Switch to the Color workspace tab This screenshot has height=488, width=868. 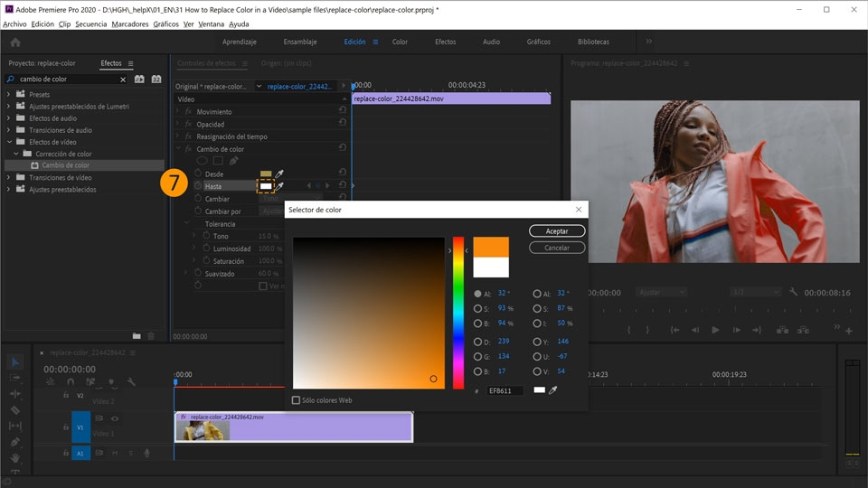(400, 42)
